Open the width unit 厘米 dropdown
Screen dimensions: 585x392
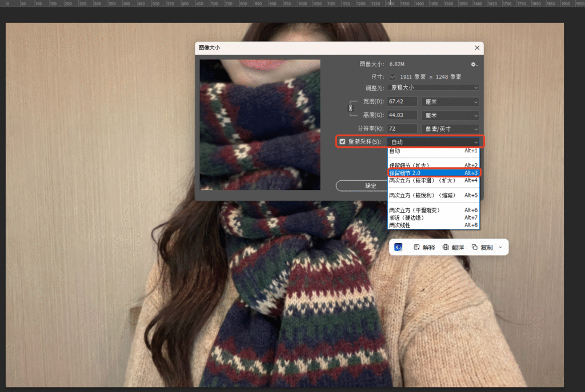[x=450, y=102]
